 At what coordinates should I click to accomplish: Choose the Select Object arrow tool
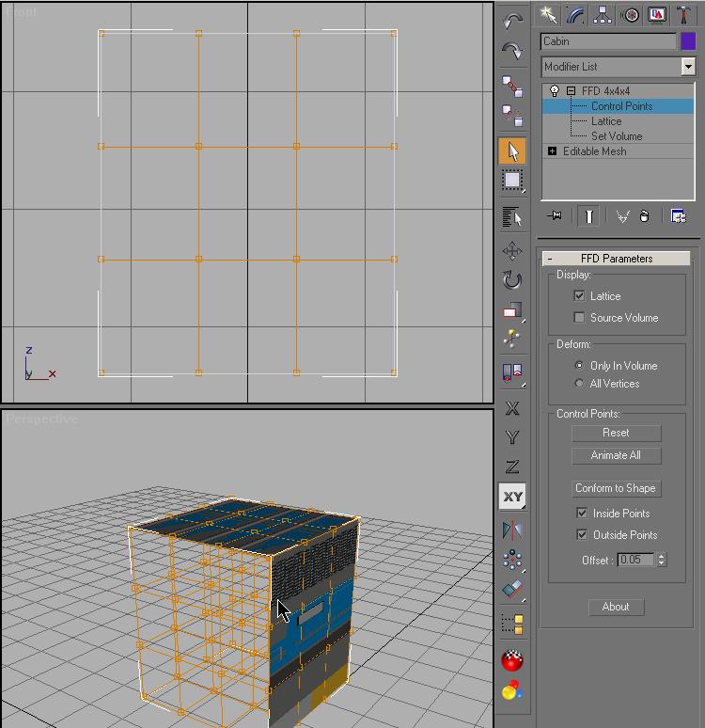(512, 150)
